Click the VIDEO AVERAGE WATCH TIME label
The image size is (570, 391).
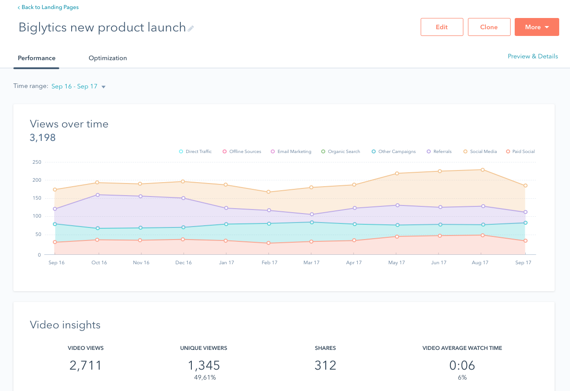pyautogui.click(x=462, y=348)
